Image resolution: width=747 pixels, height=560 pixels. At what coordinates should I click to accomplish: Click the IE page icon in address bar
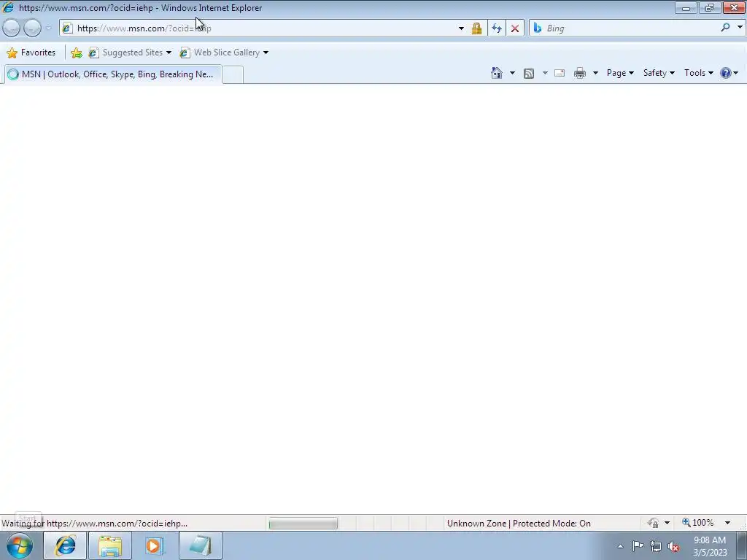67,28
